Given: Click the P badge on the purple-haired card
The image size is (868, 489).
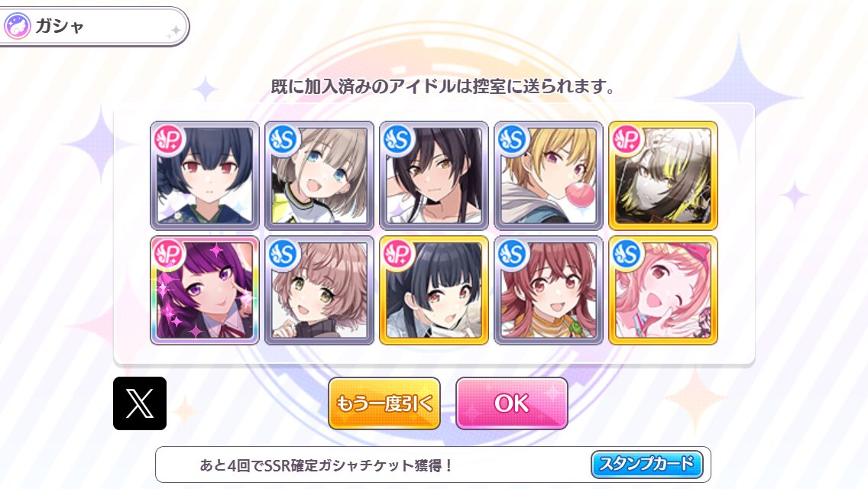Looking at the screenshot, I should (x=170, y=254).
